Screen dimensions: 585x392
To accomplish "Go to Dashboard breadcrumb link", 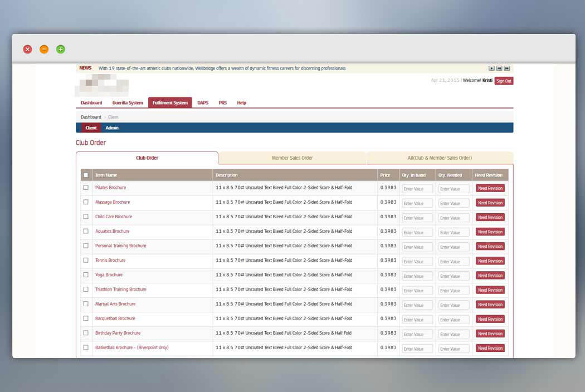I will (x=91, y=117).
